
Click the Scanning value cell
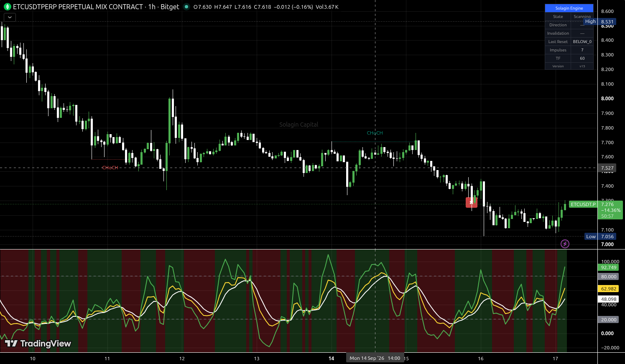pos(582,17)
